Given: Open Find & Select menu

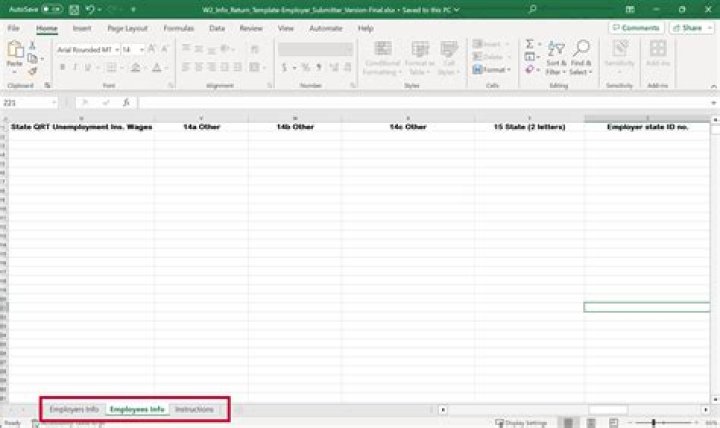Looking at the screenshot, I should 581,58.
